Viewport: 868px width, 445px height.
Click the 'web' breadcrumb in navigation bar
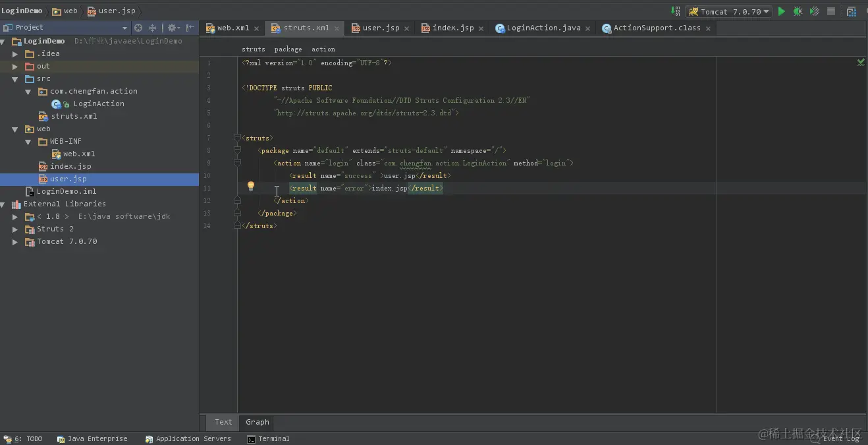coord(65,11)
